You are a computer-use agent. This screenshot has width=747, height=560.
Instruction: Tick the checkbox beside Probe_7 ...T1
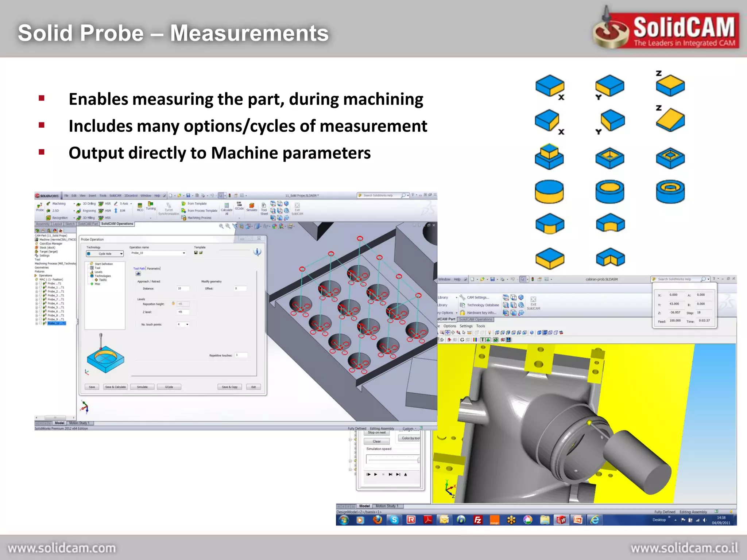pyautogui.click(x=41, y=299)
